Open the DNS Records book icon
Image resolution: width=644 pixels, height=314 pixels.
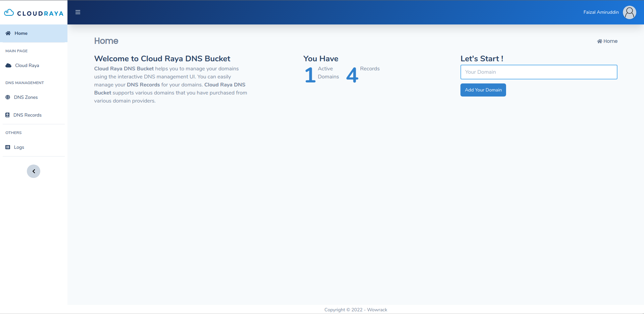click(x=7, y=115)
